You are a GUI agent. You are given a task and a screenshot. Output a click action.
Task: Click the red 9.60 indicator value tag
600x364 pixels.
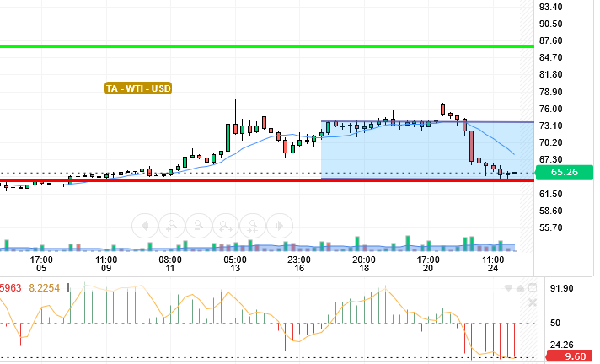click(x=571, y=356)
